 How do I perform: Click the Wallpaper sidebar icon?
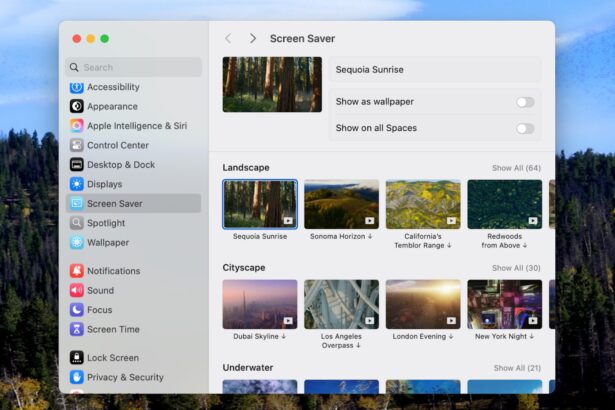76,242
